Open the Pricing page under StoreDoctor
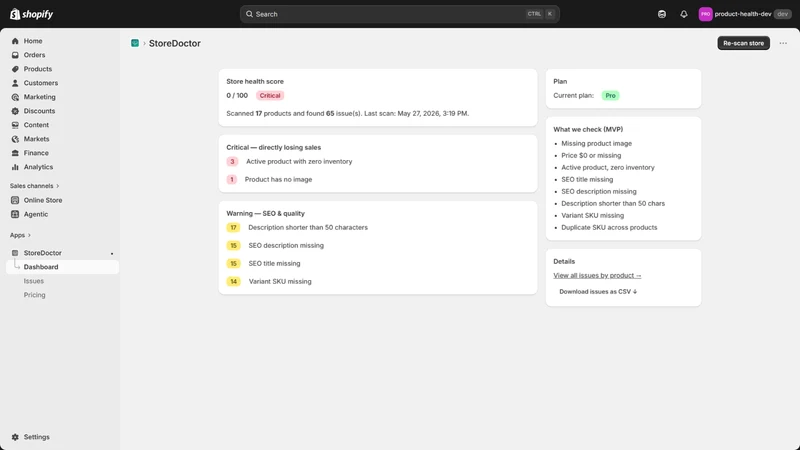 point(35,295)
